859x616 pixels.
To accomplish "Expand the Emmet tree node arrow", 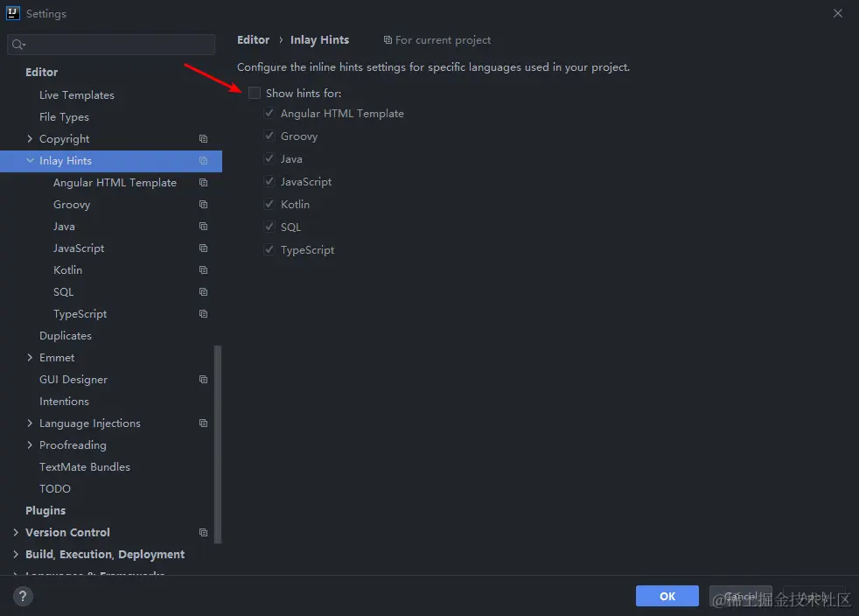I will click(30, 358).
